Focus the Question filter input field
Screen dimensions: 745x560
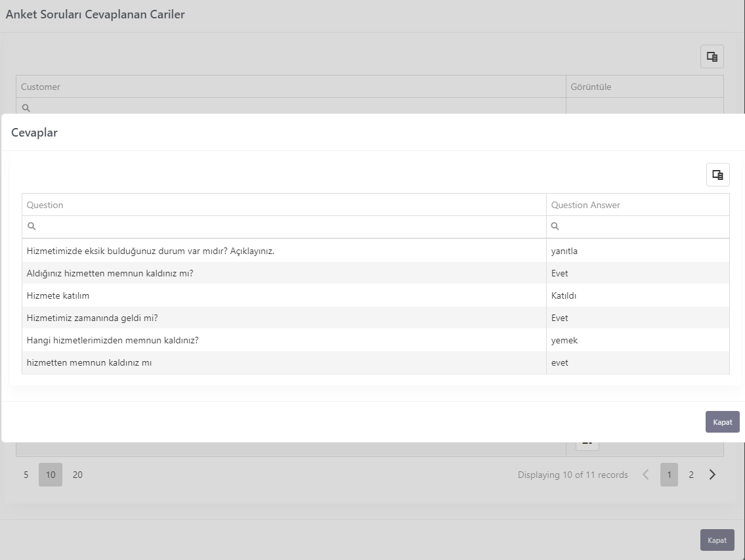coord(290,226)
